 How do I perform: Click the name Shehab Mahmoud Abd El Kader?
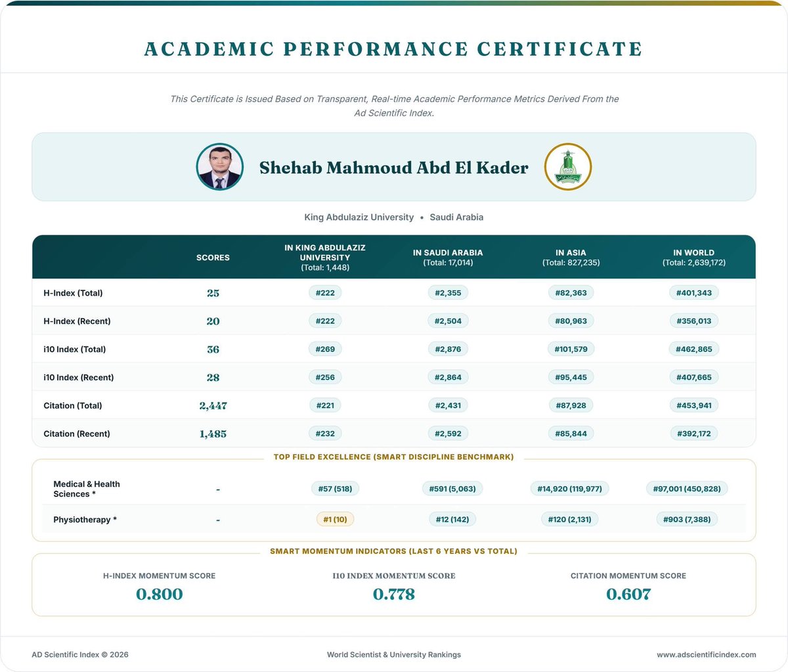(394, 168)
